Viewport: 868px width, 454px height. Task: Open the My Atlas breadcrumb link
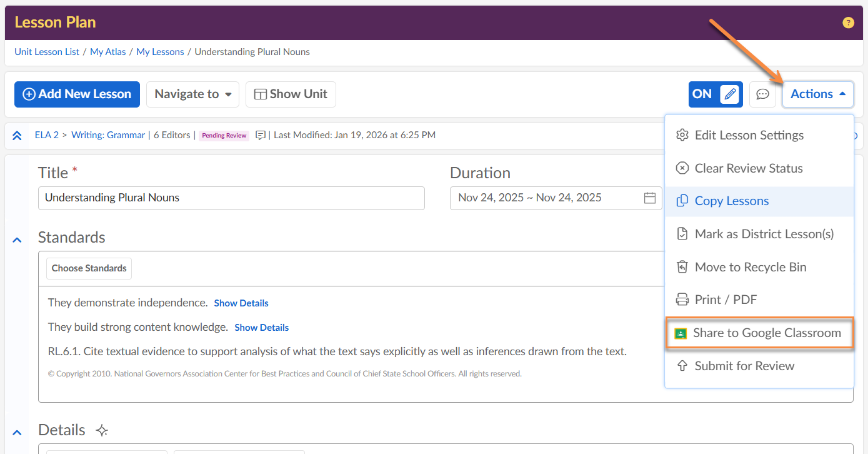pyautogui.click(x=108, y=52)
